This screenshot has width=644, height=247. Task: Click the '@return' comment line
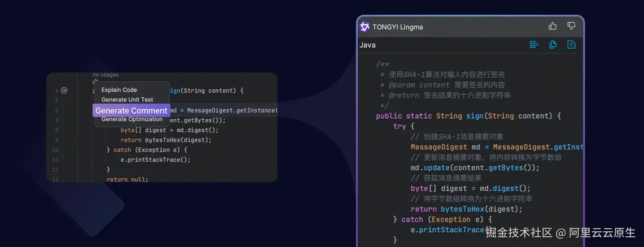point(445,95)
